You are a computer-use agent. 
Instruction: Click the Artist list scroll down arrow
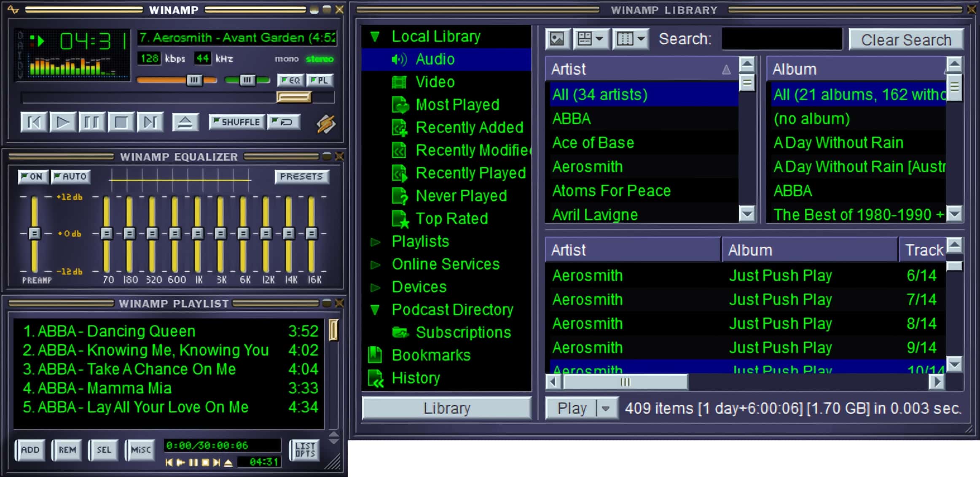pyautogui.click(x=747, y=214)
